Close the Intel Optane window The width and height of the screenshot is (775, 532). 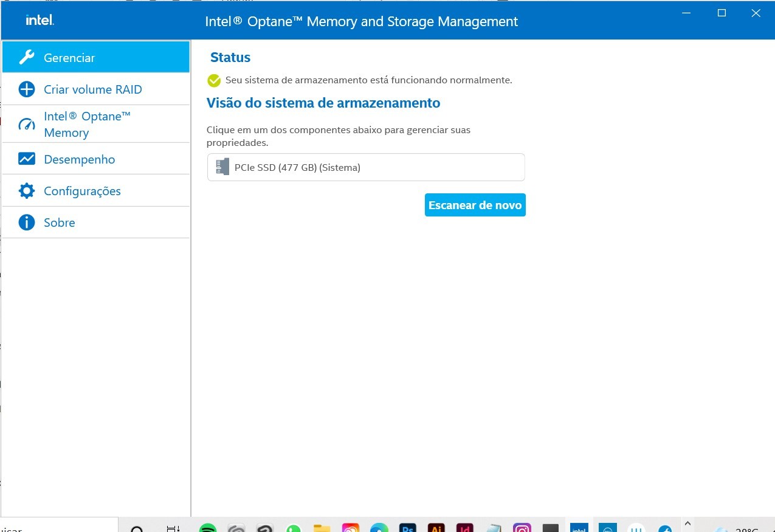pos(756,13)
